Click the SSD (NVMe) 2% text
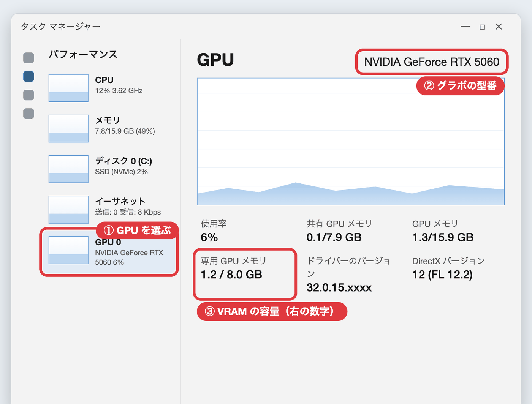 point(122,172)
